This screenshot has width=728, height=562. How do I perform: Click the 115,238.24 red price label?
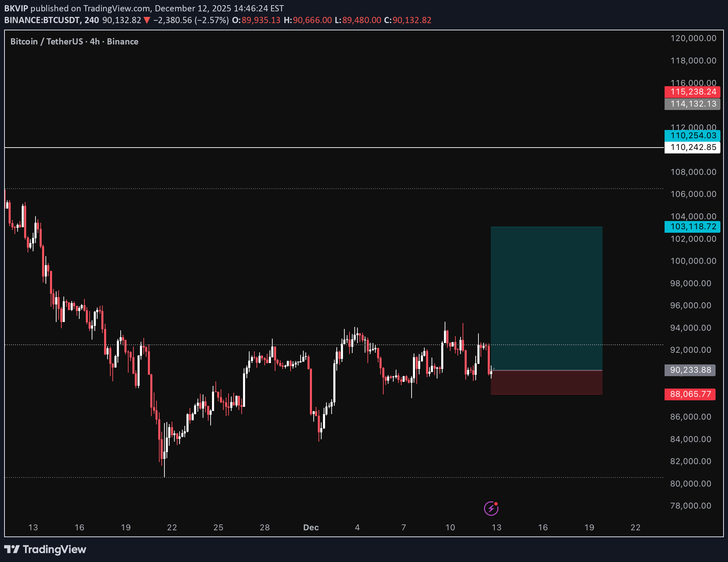pyautogui.click(x=692, y=92)
